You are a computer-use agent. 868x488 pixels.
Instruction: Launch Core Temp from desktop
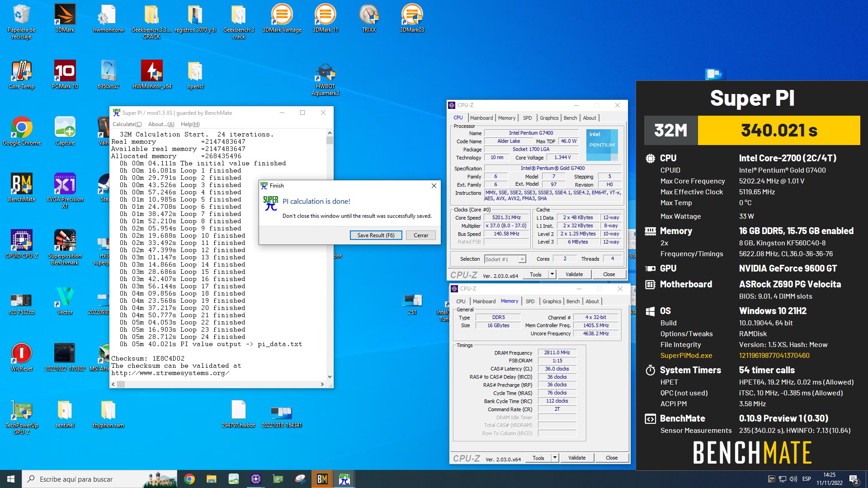pos(22,75)
